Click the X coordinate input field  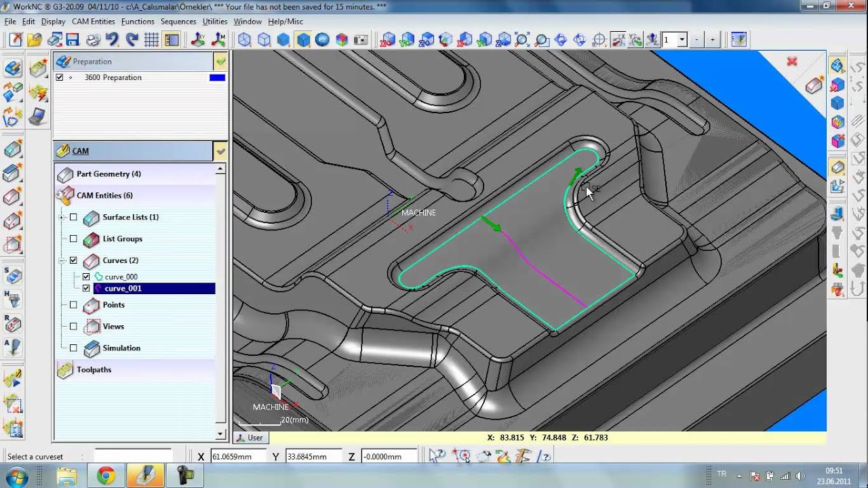[238, 456]
